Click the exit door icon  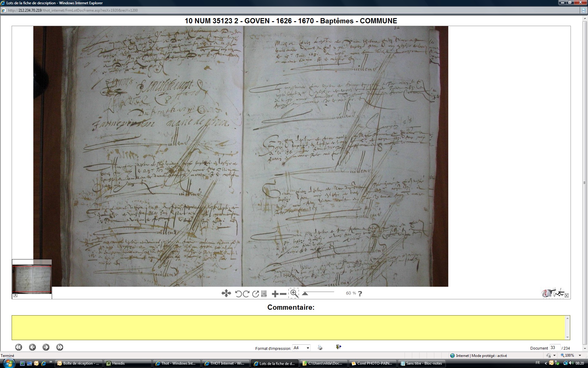[338, 347]
